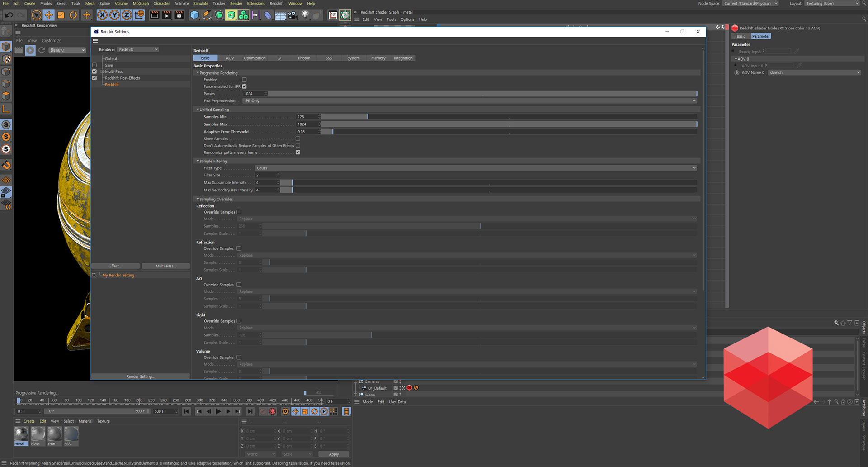Toggle Position keyframe channel icon
The width and height of the screenshot is (868, 467).
[295, 411]
